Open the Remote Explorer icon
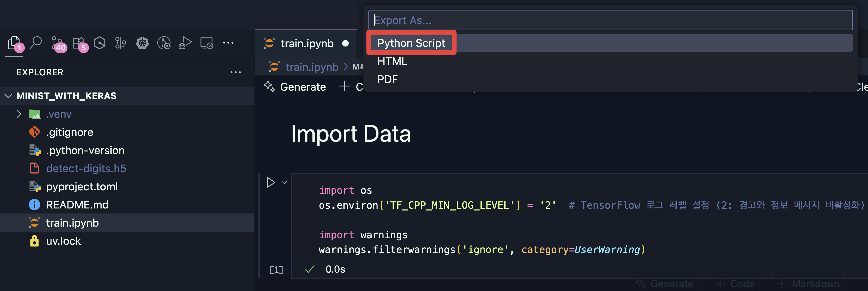 pos(206,43)
